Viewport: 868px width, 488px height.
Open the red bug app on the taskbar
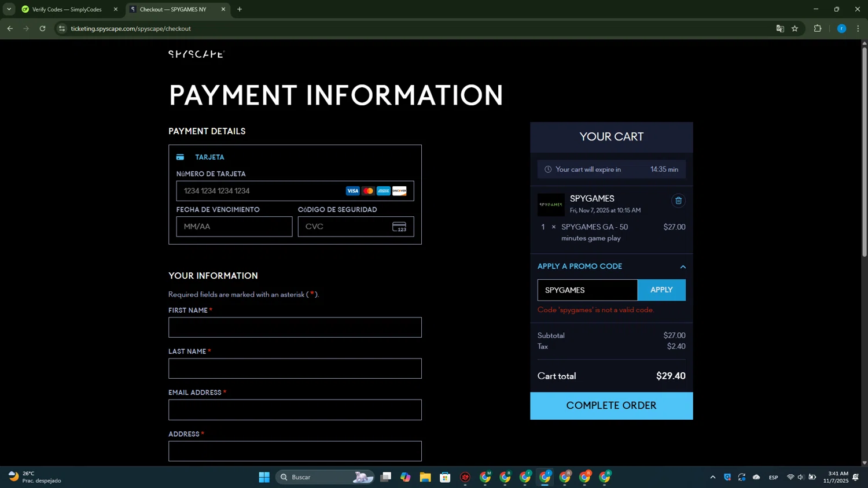click(x=465, y=477)
